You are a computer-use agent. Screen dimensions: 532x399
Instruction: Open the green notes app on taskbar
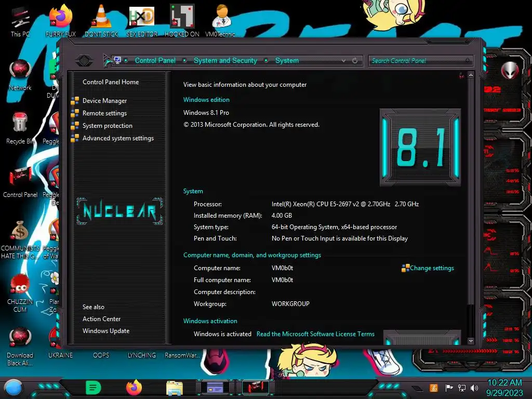click(94, 388)
